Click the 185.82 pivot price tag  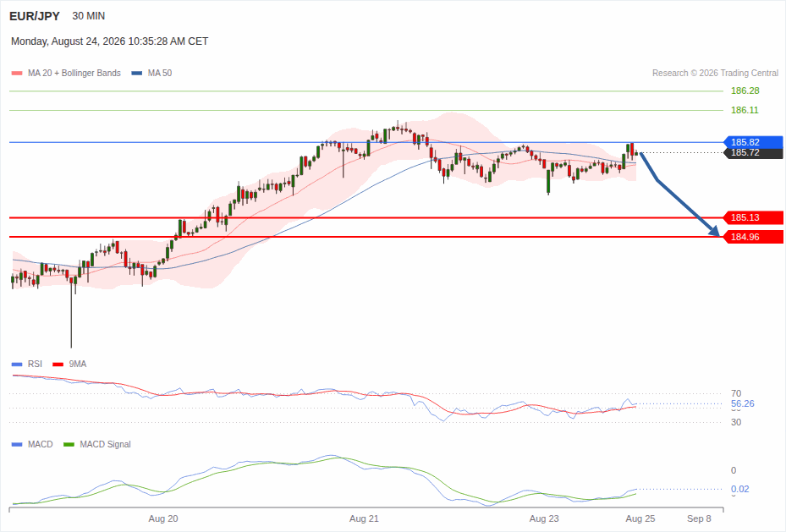click(x=753, y=142)
